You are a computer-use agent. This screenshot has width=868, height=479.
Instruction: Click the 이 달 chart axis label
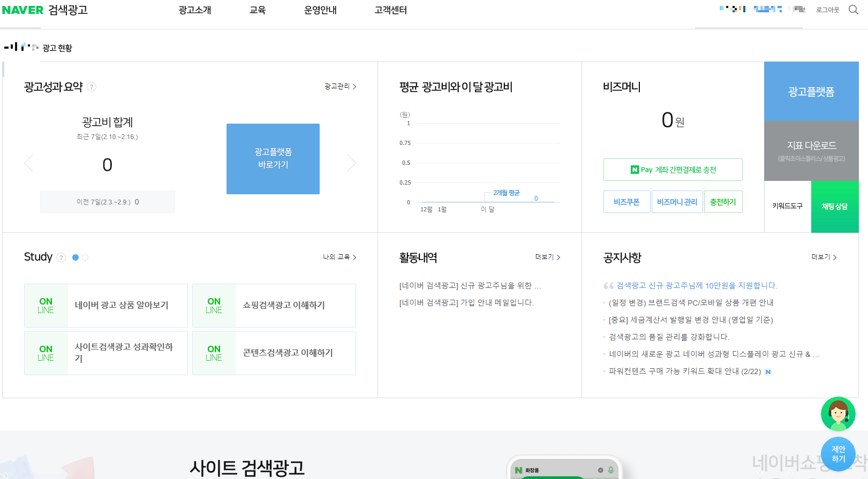coord(488,209)
